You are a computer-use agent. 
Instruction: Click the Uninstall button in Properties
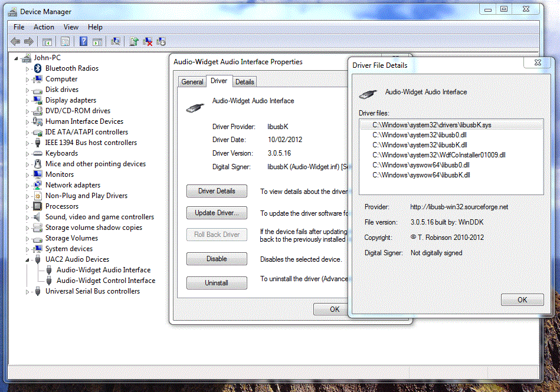217,283
